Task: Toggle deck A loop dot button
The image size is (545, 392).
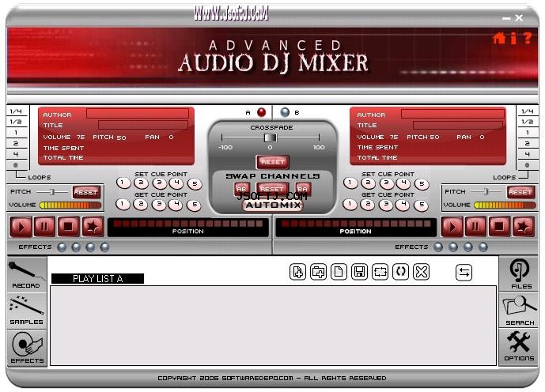Action: tap(16, 165)
